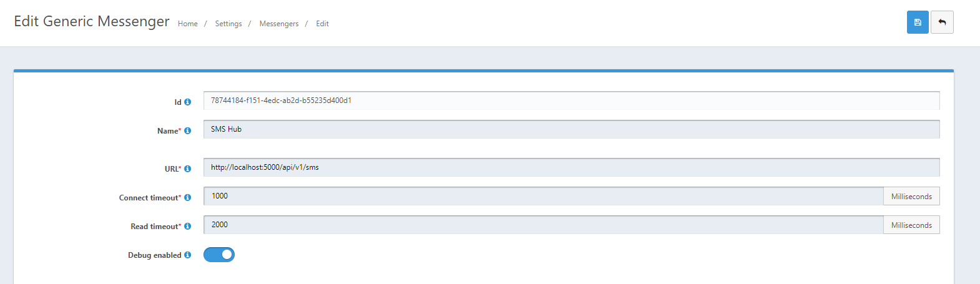980x284 pixels.
Task: Navigate to Messengers breadcrumb link
Action: [279, 24]
